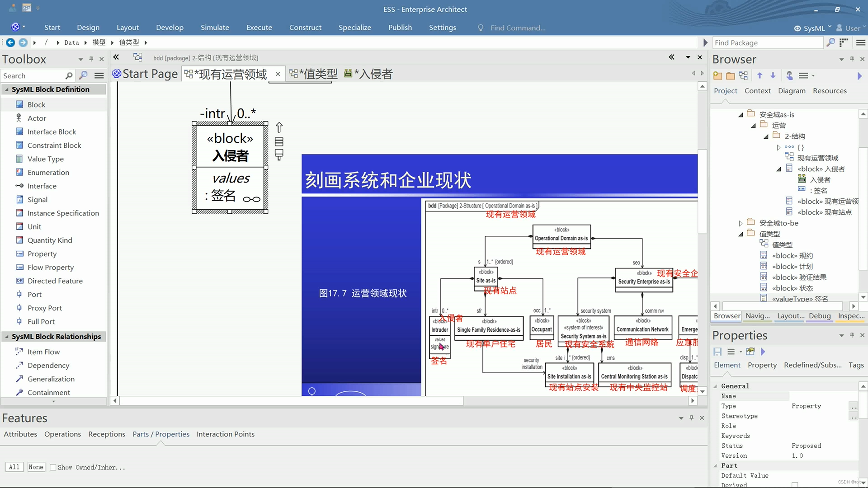868x488 pixels.
Task: Select the Block element in the Toolbox
Action: 35,104
